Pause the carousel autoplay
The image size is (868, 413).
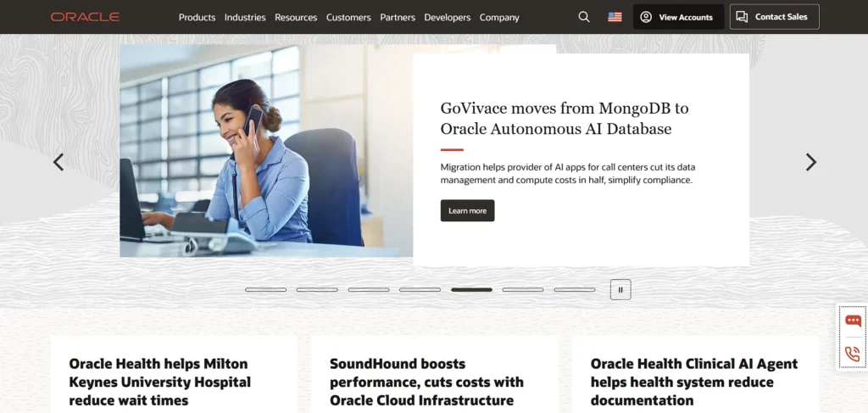click(x=620, y=289)
